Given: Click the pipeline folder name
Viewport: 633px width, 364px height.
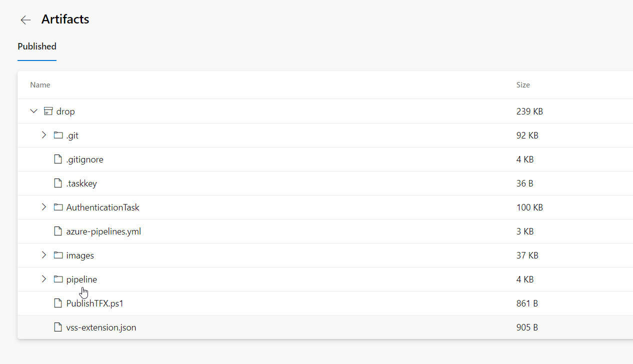Looking at the screenshot, I should [x=81, y=279].
